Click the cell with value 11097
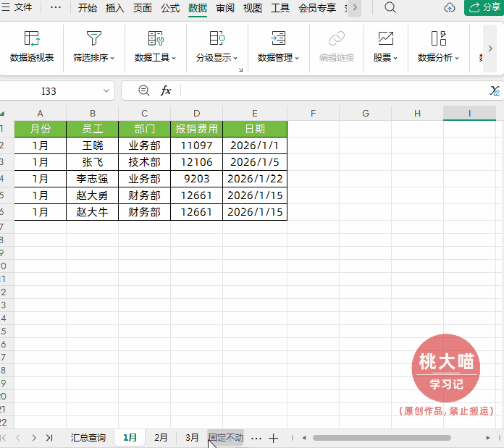Image resolution: width=504 pixels, height=448 pixels. 196,145
